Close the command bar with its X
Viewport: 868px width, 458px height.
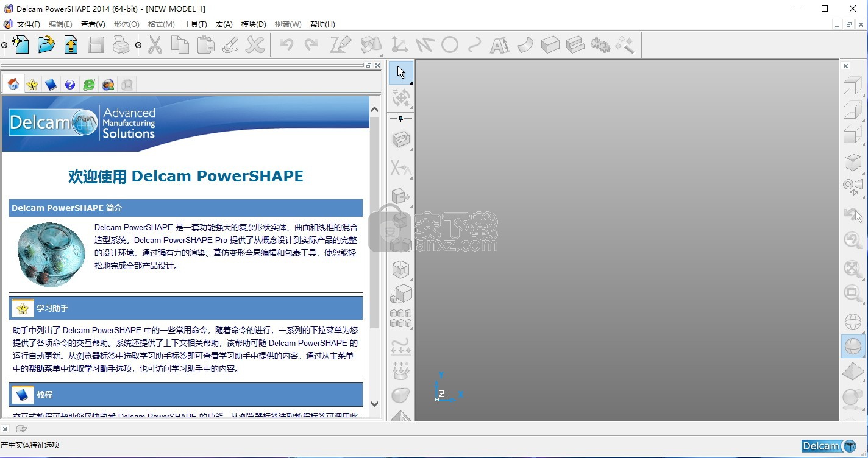pos(5,429)
